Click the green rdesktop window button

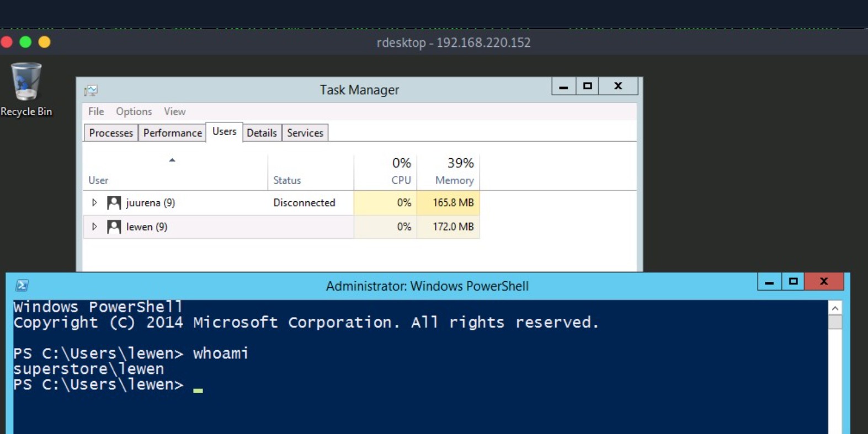pos(25,42)
